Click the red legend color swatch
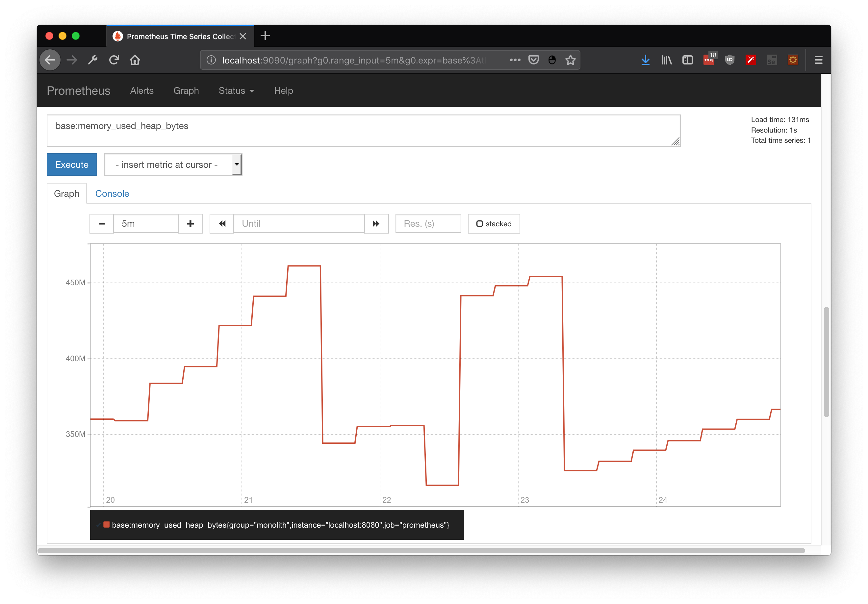 107,525
